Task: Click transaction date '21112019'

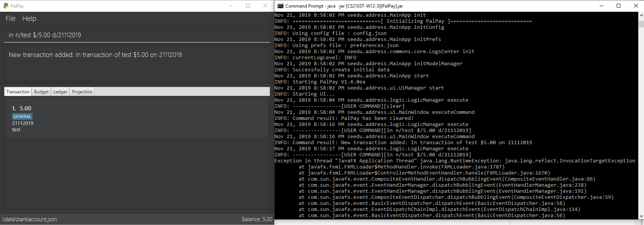Action: tap(23, 123)
